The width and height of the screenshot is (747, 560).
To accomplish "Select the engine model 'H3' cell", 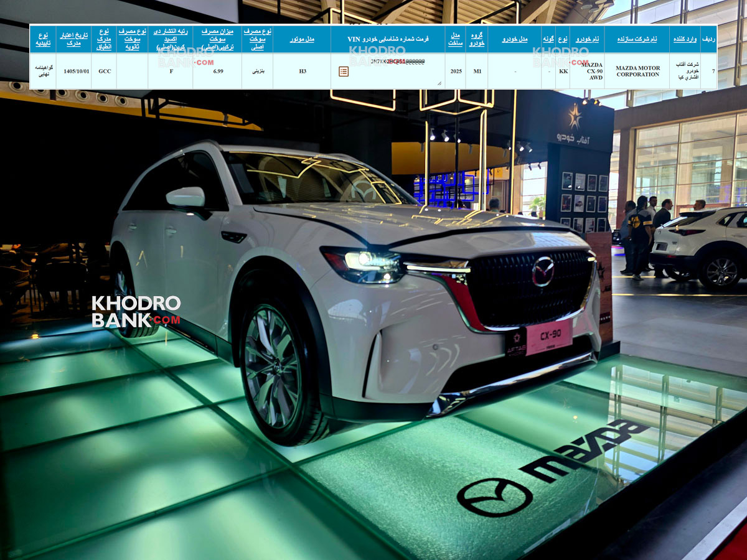I will click(x=302, y=71).
